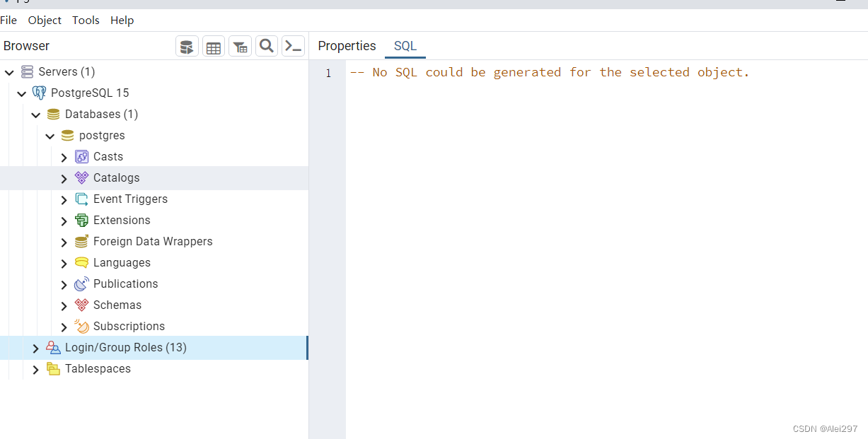
Task: Open the Help menu
Action: click(122, 21)
